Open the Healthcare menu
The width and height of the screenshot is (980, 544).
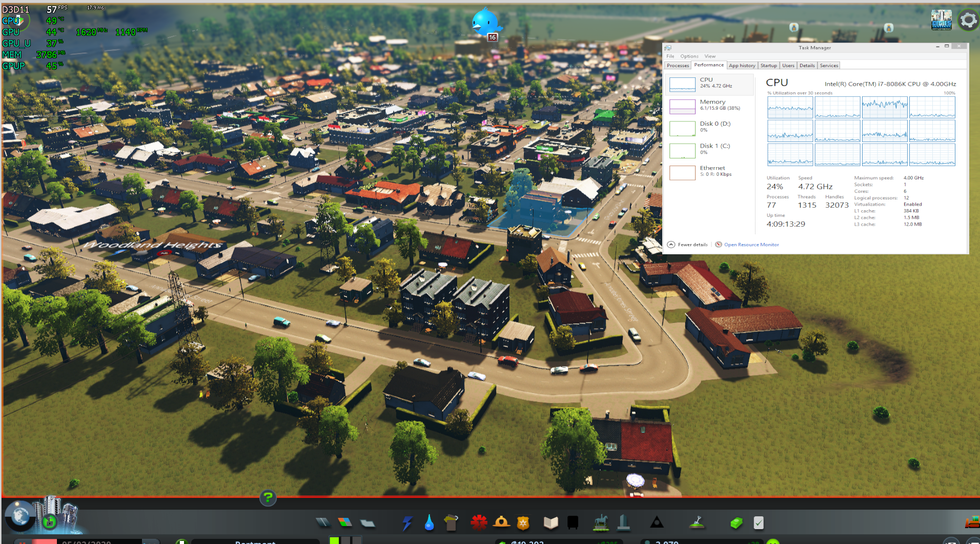pos(479,522)
